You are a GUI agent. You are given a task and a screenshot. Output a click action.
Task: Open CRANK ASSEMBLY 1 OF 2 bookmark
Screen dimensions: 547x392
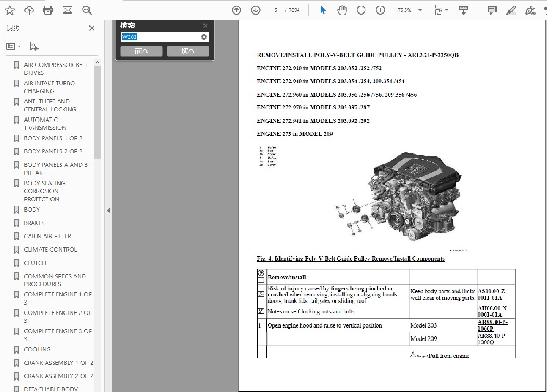pyautogui.click(x=58, y=363)
